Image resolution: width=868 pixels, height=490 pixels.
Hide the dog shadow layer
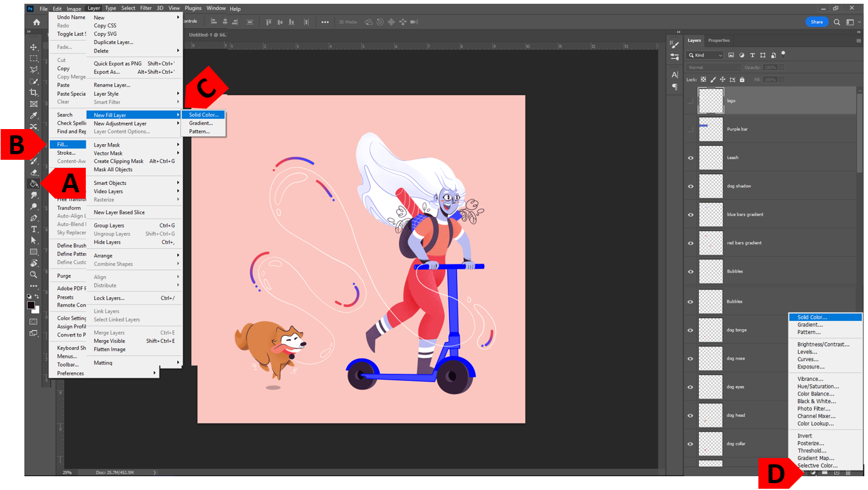click(x=691, y=186)
